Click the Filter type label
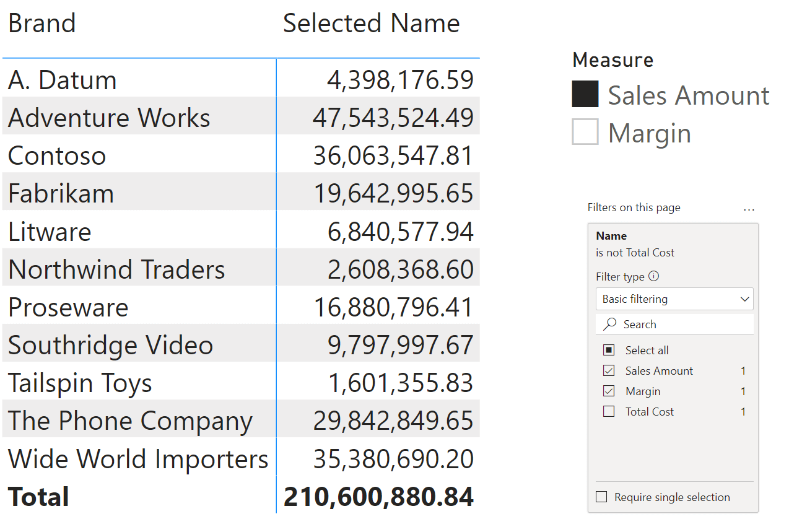 pyautogui.click(x=620, y=276)
